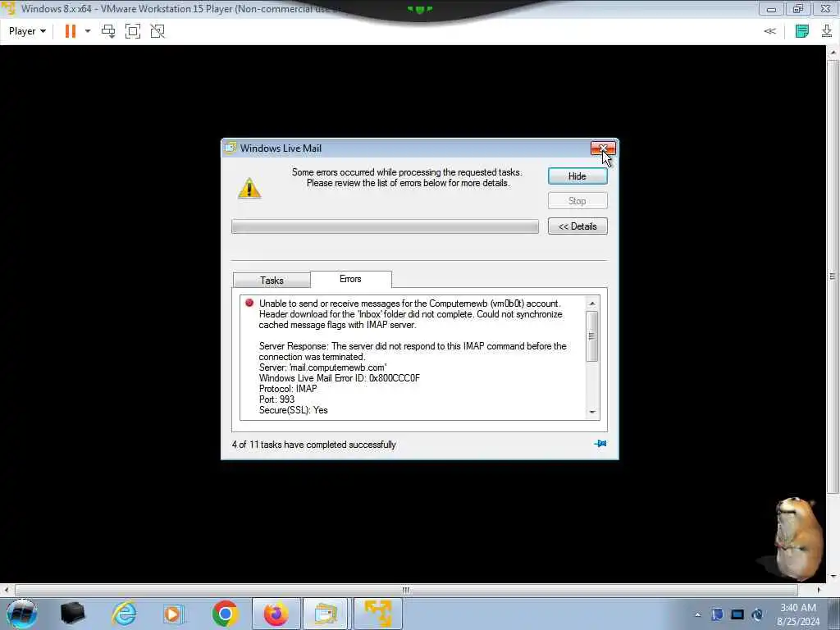This screenshot has width=840, height=630.
Task: Toggle the pushpin keep-open icon
Action: 600,444
